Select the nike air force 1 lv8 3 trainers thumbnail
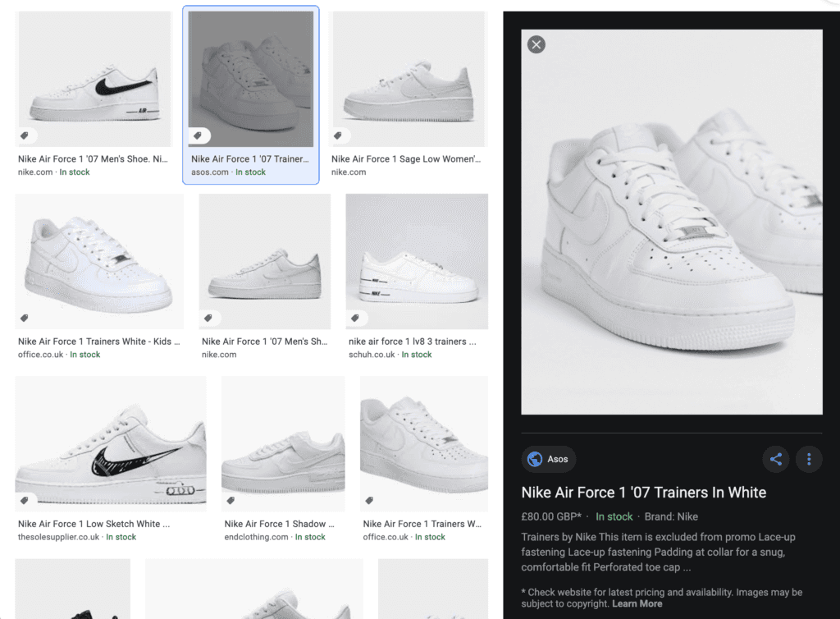This screenshot has height=619, width=840. (x=417, y=261)
